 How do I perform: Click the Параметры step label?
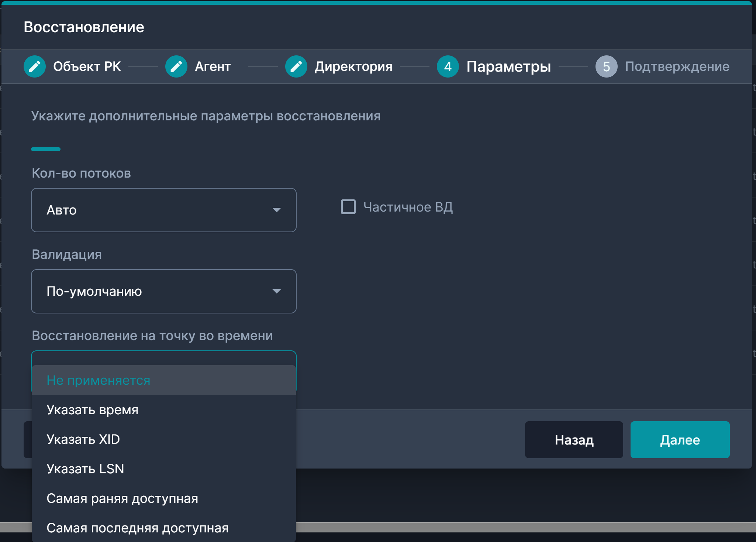click(x=508, y=66)
